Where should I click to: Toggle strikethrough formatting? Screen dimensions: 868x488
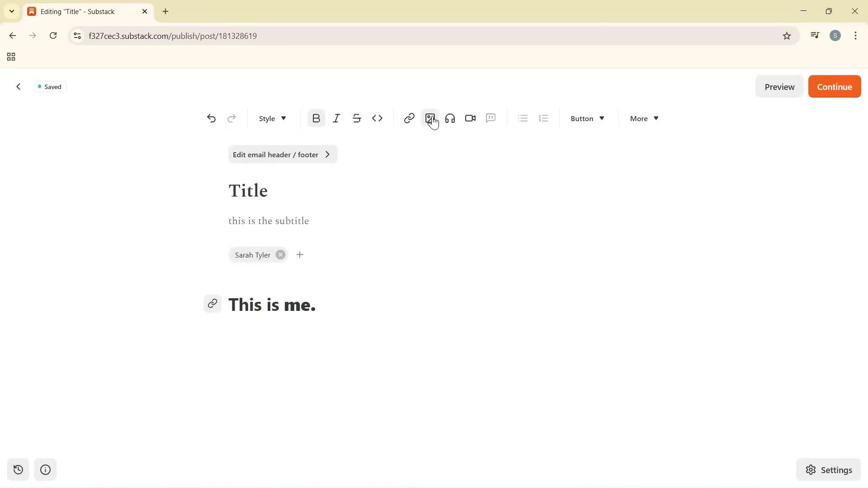[357, 118]
